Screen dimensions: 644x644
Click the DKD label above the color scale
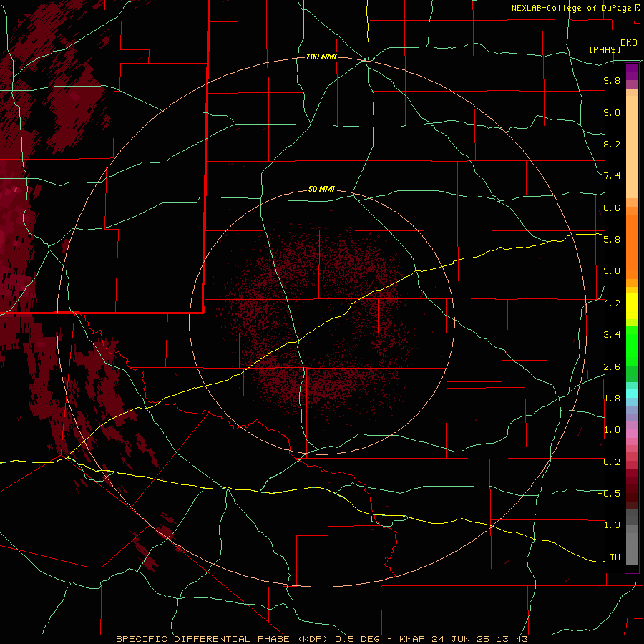[x=629, y=43]
